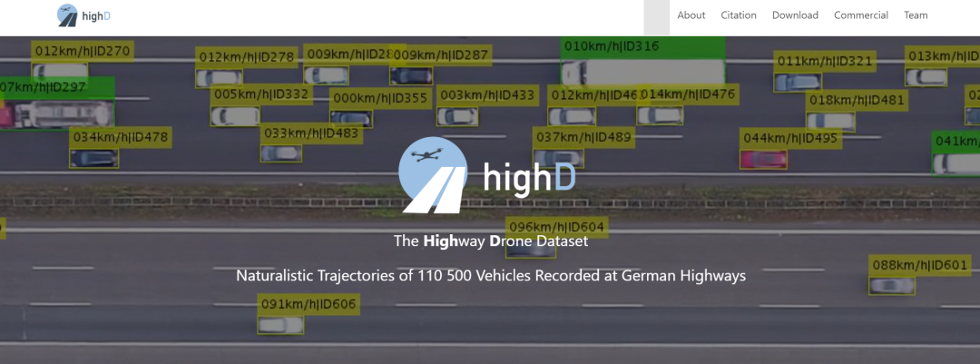Select "The Highway Drone Dataset" heading
The image size is (980, 364).
(491, 241)
